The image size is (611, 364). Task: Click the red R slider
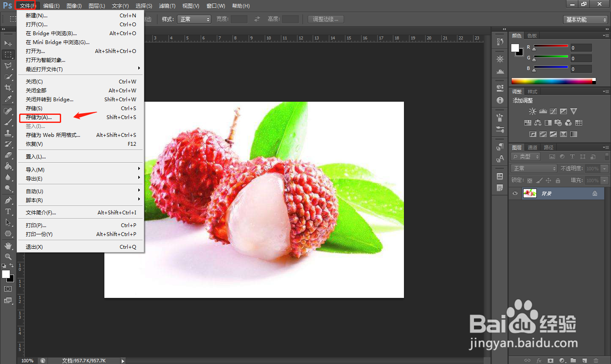pos(551,46)
